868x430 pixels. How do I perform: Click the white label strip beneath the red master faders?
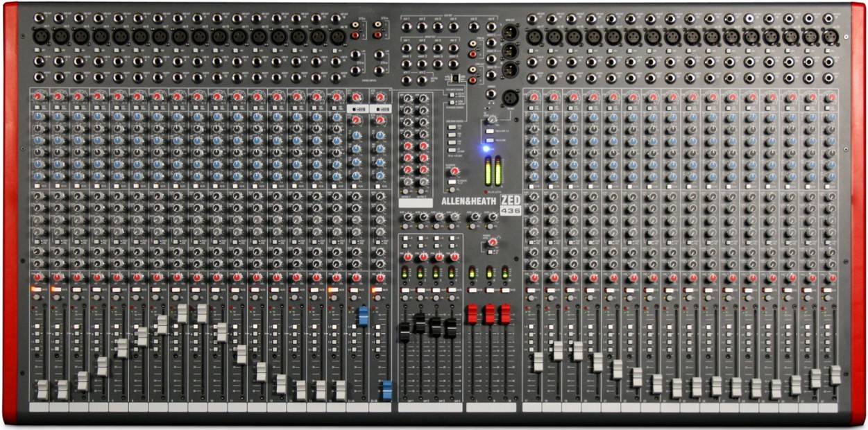491,407
